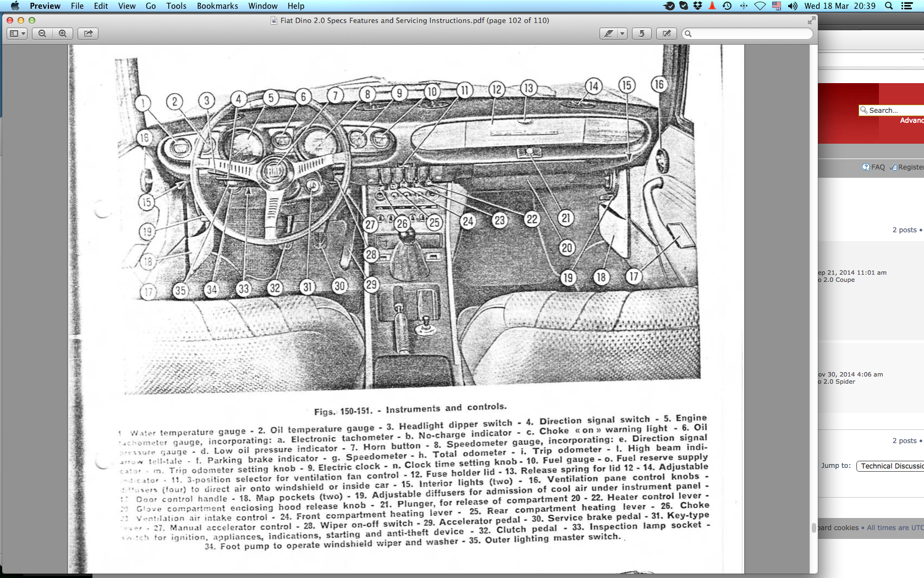Open the Time Machine menu bar icon
The width and height of the screenshot is (924, 578).
point(727,6)
